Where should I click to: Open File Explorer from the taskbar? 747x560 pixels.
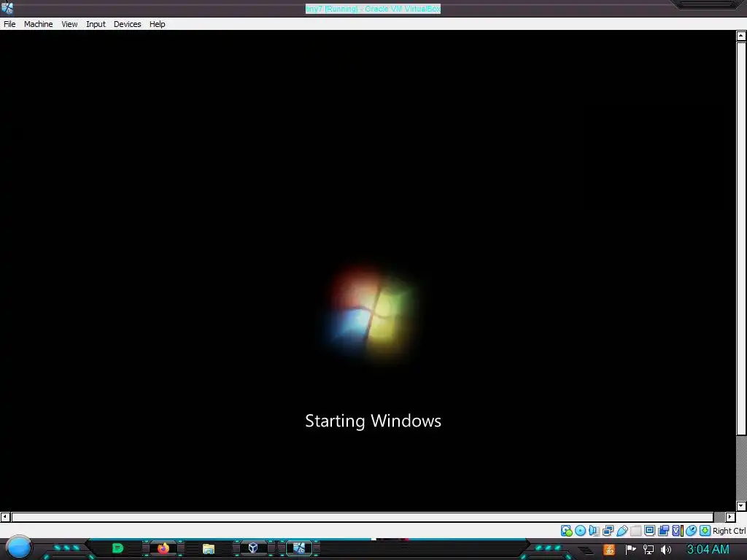click(x=208, y=549)
